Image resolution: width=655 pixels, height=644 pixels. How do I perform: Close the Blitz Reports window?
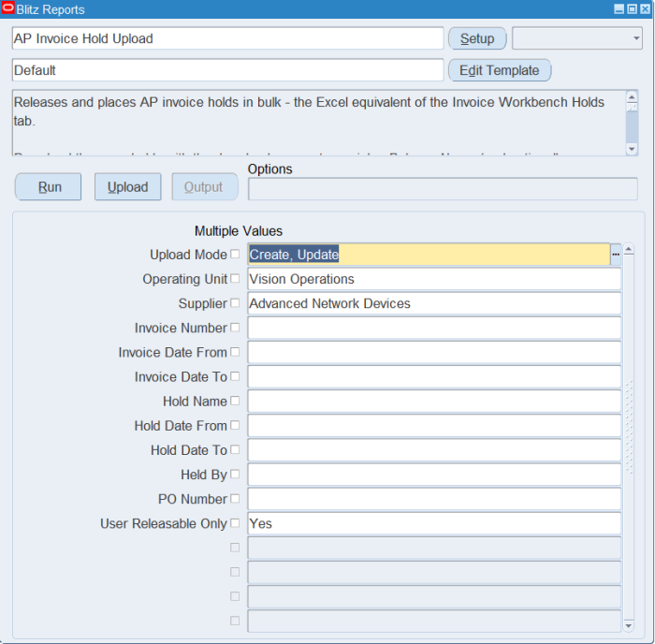pyautogui.click(x=646, y=8)
